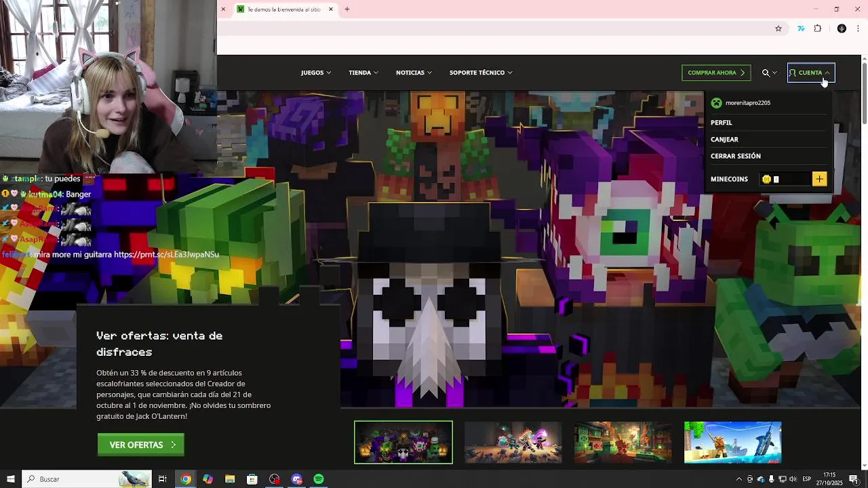Click the browser vertical scrollbar
Viewport: 868px width, 488px height.
(x=864, y=95)
